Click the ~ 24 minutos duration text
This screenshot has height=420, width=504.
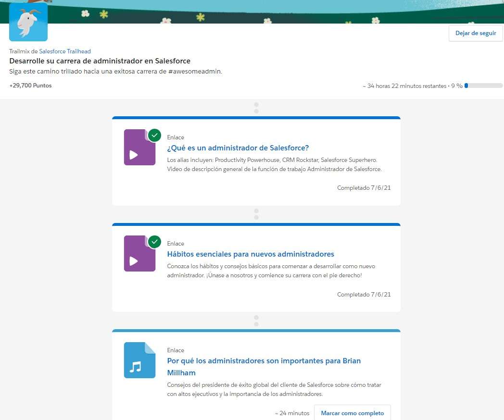point(292,413)
